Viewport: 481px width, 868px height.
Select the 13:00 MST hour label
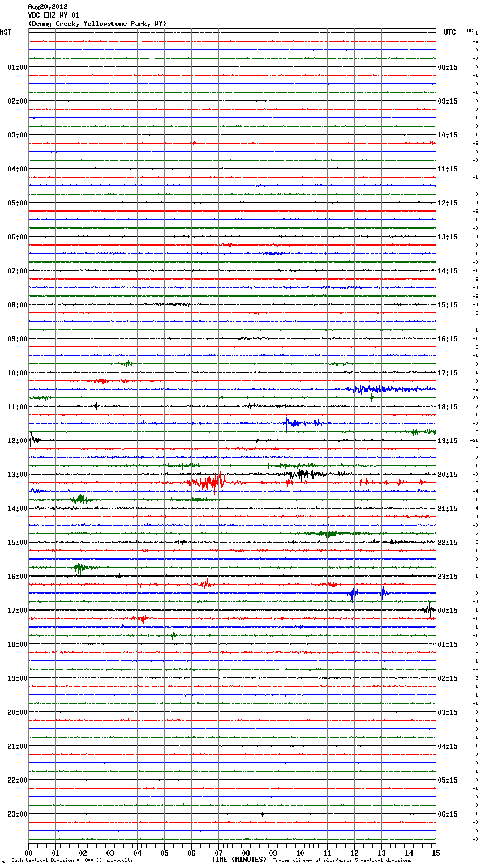tap(18, 475)
